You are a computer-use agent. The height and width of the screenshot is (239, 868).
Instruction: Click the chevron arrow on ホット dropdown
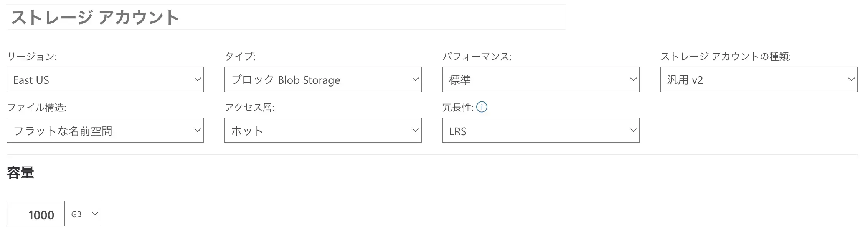(415, 131)
